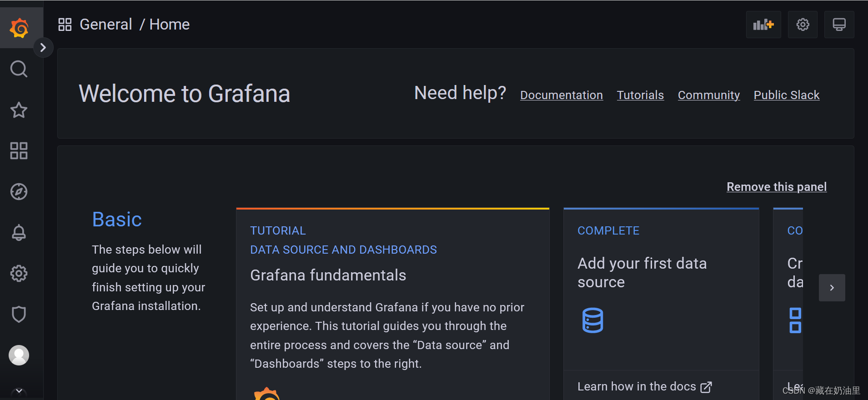Click the COMPLETE label on the data source card
The image size is (868, 400).
[x=608, y=230]
